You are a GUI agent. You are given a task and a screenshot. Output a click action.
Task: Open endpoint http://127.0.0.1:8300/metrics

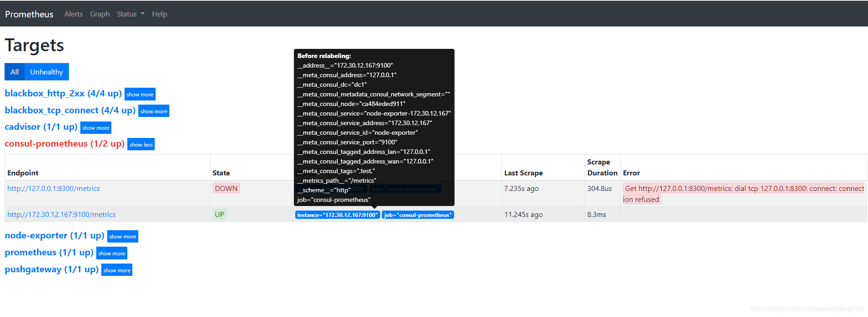53,188
